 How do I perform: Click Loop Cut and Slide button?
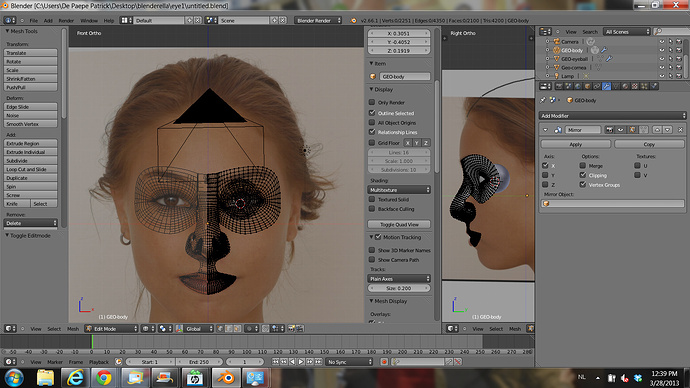(30, 169)
